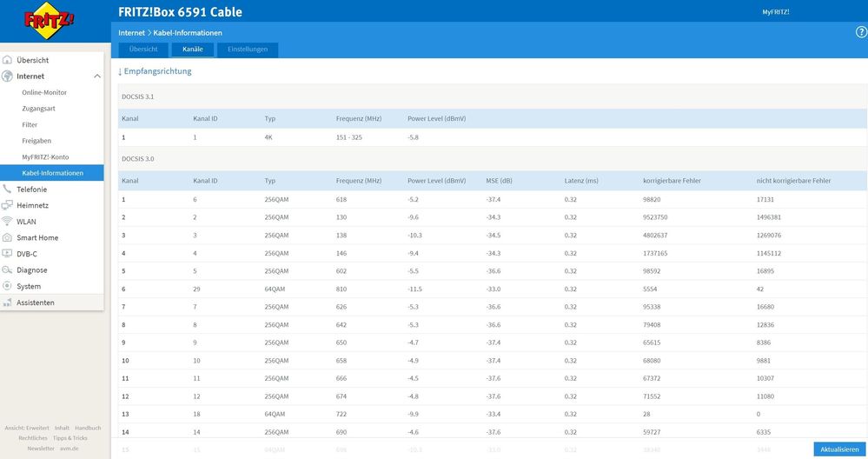Click the Heimnetz network icon
868x459 pixels.
(x=8, y=205)
